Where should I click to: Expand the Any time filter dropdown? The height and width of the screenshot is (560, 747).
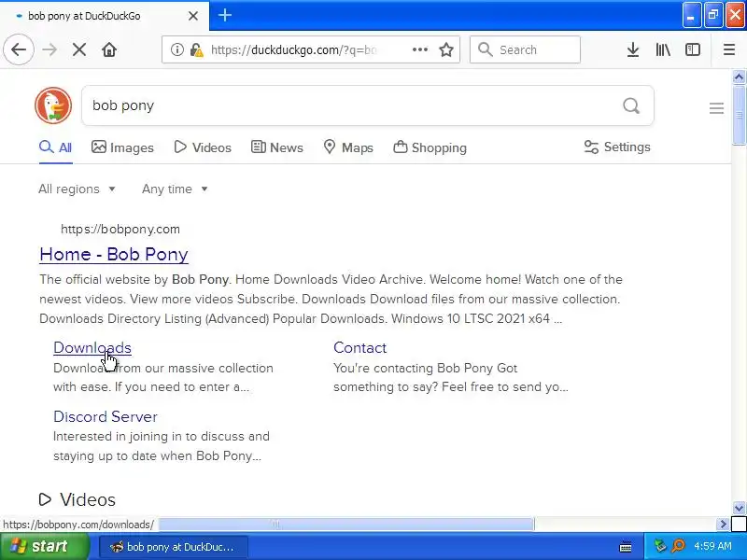point(175,189)
